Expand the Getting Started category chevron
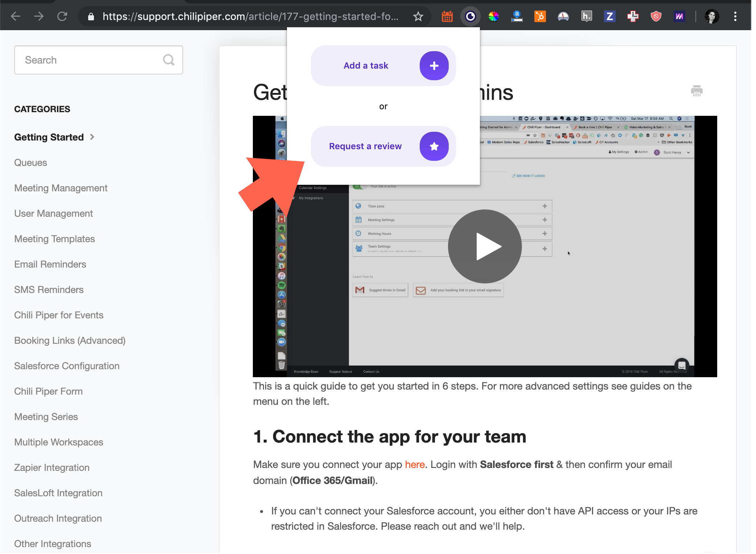This screenshot has width=756, height=554. (x=92, y=137)
